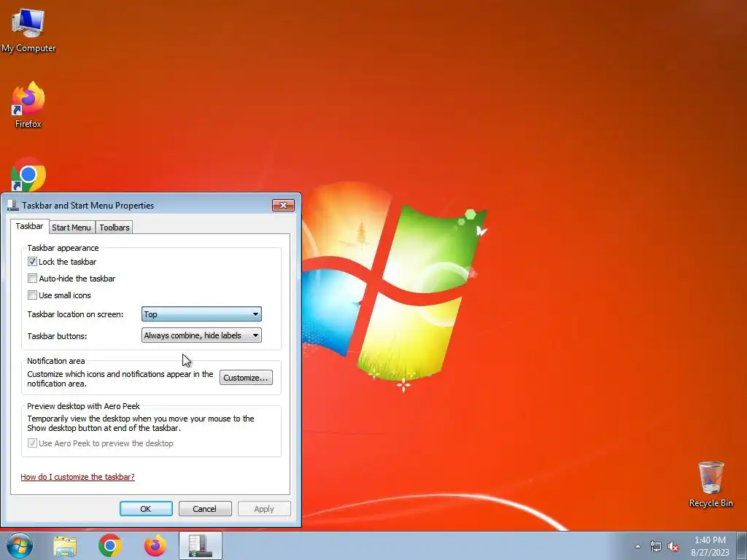Click the Use Aero Peek checkbox

32,443
